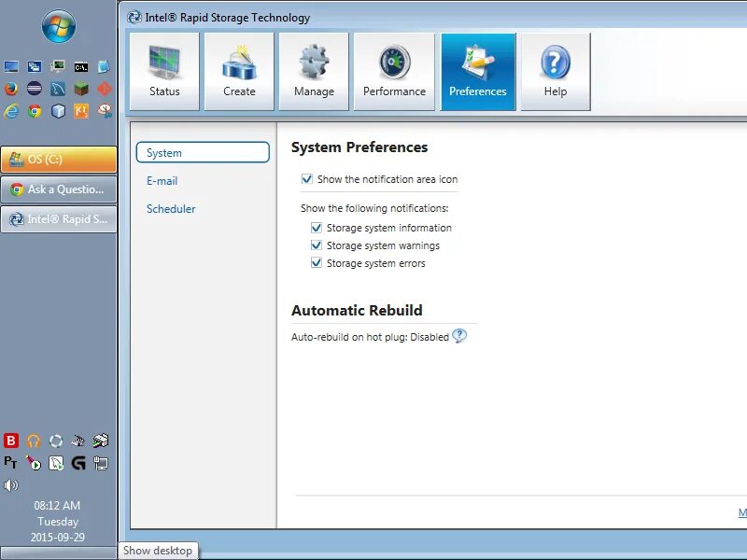Toggle Show the notification area icon
Viewport: 747px width, 560px height.
point(307,179)
